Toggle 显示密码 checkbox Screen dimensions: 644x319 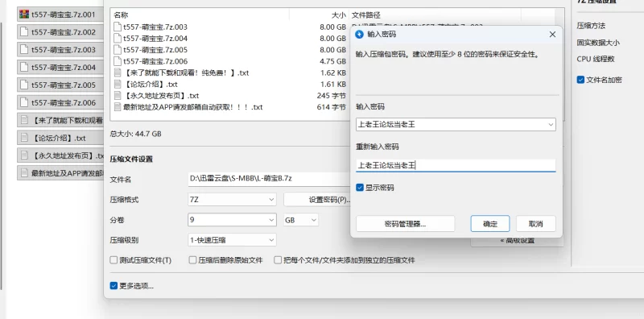[x=360, y=188]
